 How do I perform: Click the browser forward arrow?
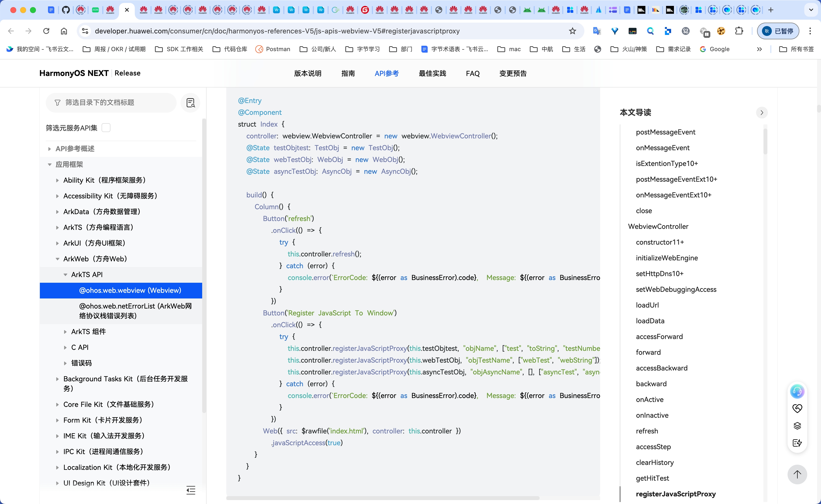[29, 31]
